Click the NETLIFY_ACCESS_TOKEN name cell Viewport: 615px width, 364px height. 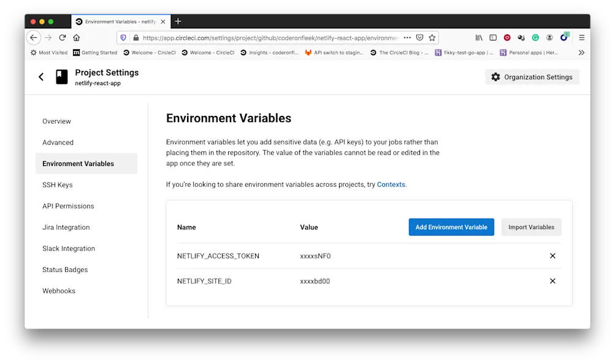218,256
